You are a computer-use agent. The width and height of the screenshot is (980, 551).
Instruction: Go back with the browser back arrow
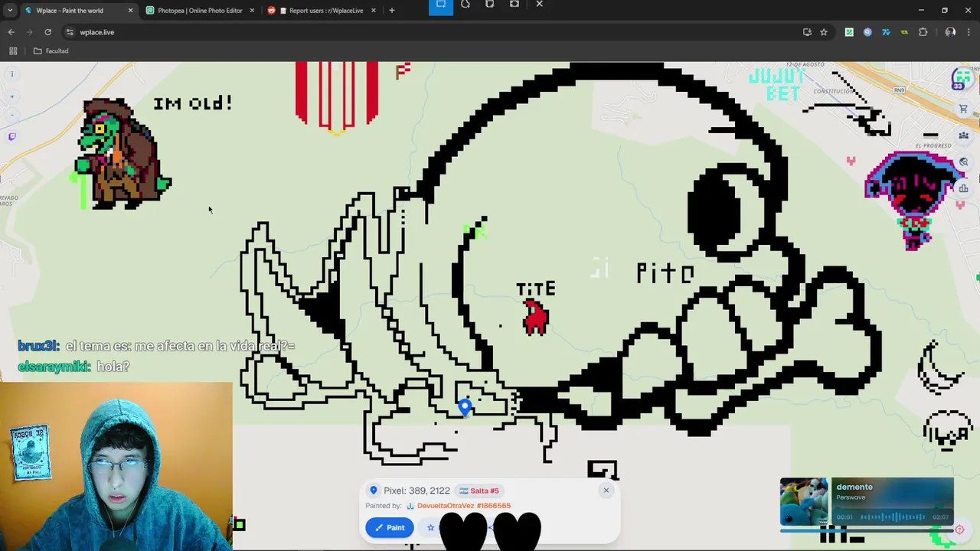11,32
